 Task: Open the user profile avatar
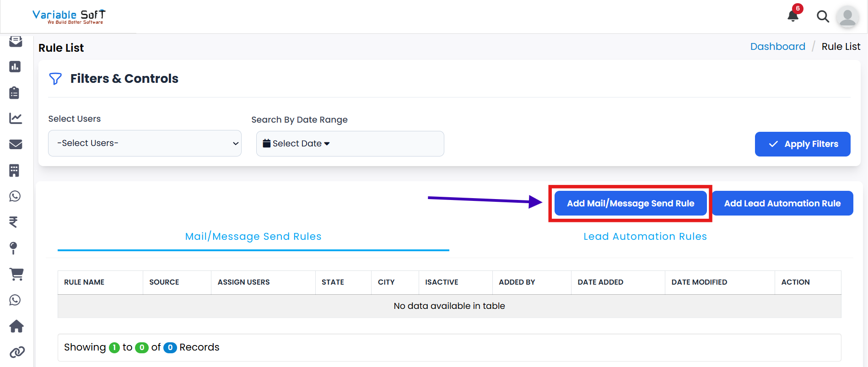click(847, 16)
